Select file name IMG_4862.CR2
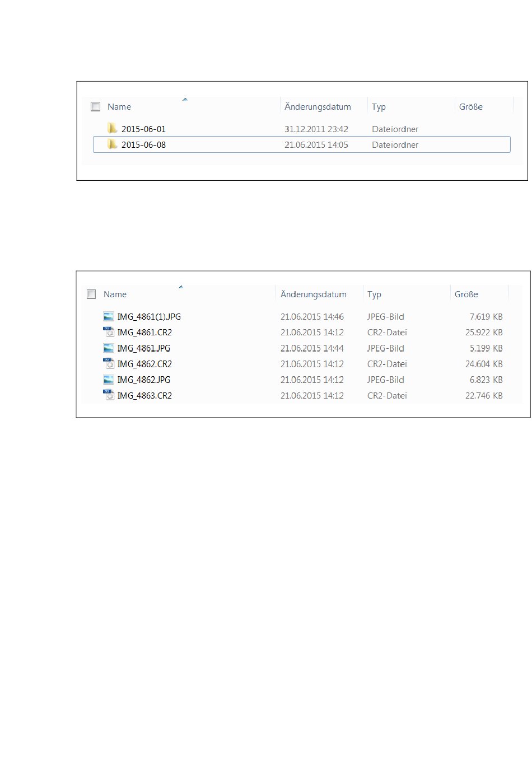The height and width of the screenshot is (772, 532). pyautogui.click(x=144, y=364)
